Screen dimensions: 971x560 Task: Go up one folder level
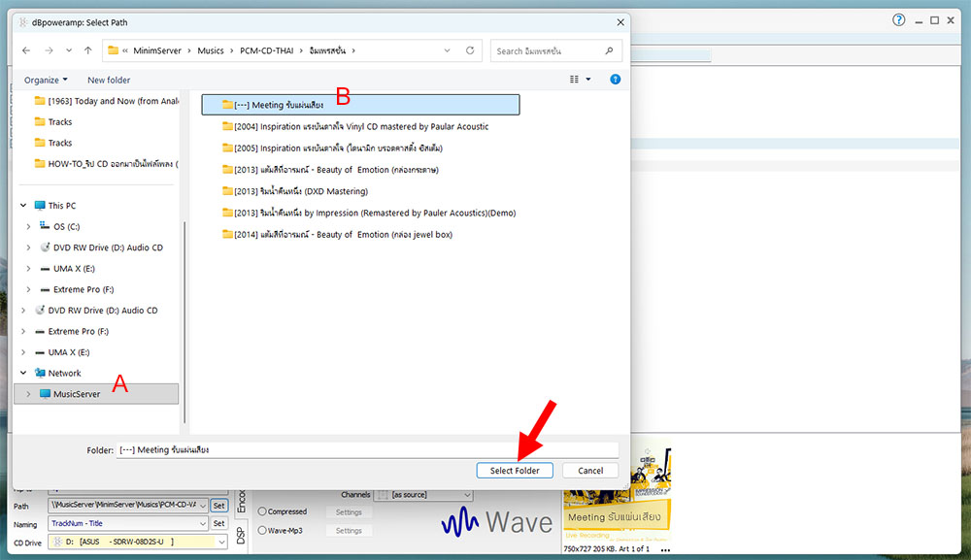click(x=87, y=50)
